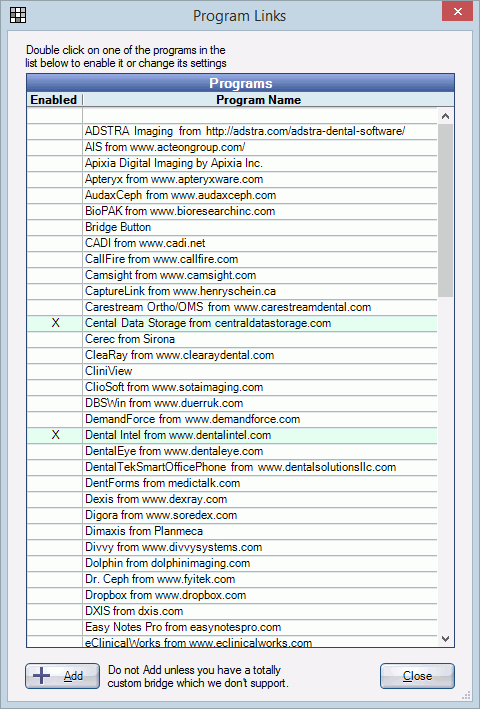Select DentalEye from www.dentaleye.com row

(x=232, y=451)
